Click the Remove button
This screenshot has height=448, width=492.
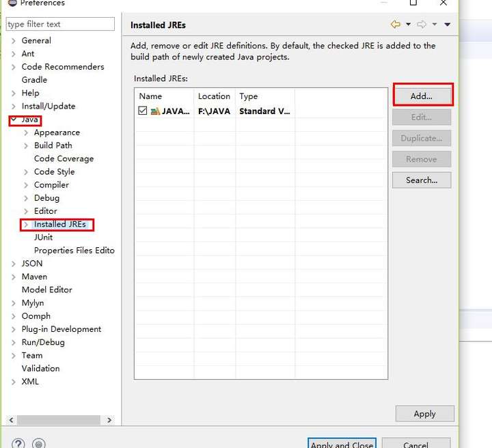tap(422, 159)
